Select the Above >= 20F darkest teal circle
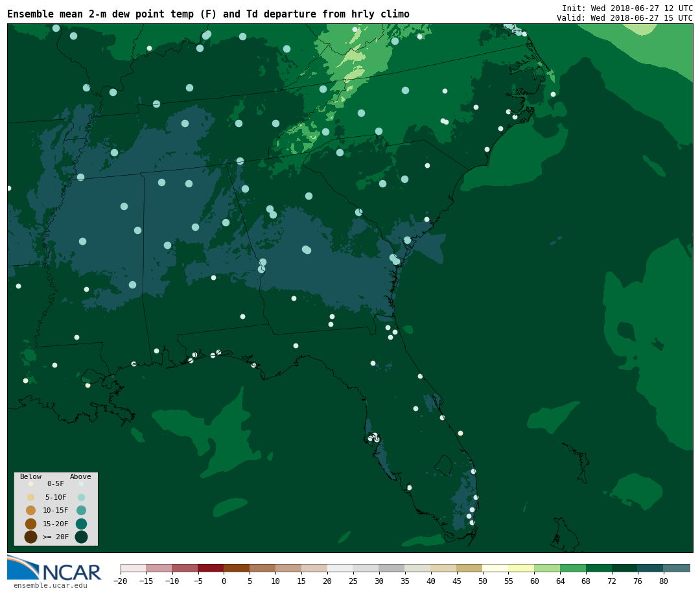This screenshot has width=700, height=593. (x=81, y=537)
